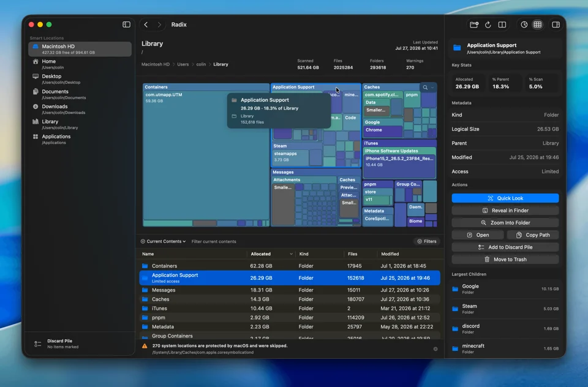The image size is (588, 387).
Task: Toggle the split view columns icon
Action: (502, 24)
